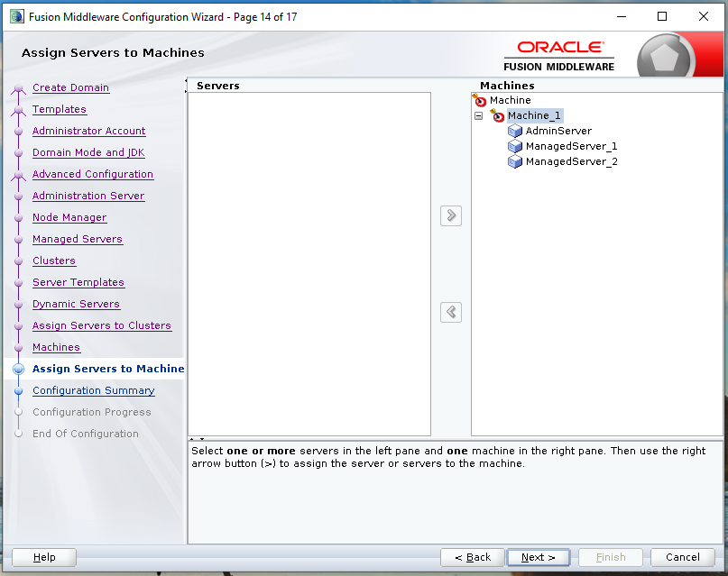Select the Machine root node icon
Viewport: 728px width, 576px height.
479,100
